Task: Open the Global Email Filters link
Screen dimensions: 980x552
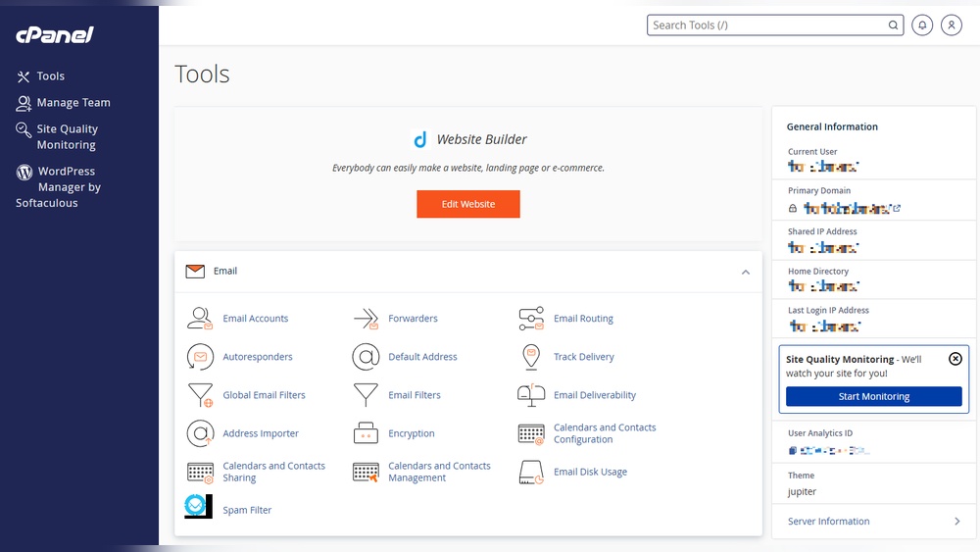Action: pos(264,395)
